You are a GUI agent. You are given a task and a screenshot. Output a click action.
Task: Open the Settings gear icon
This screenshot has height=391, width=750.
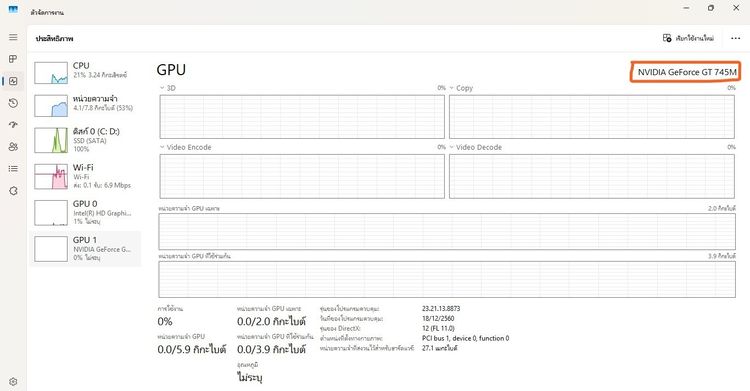13,381
